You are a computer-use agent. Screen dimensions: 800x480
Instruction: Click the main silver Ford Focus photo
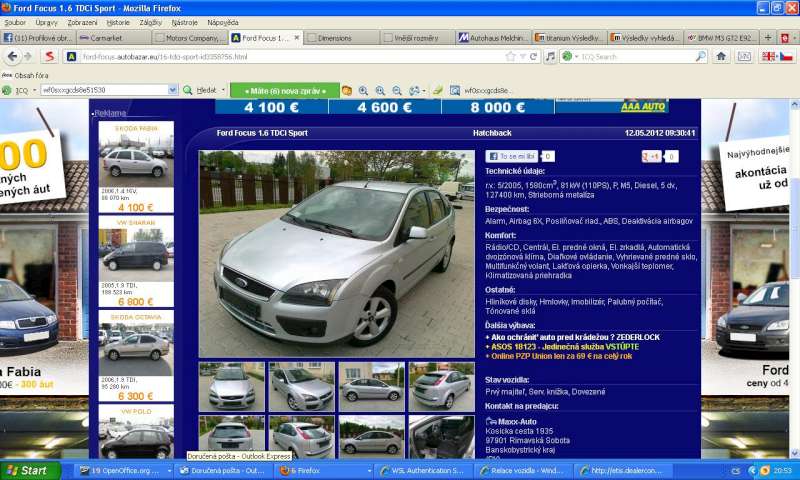(x=336, y=254)
